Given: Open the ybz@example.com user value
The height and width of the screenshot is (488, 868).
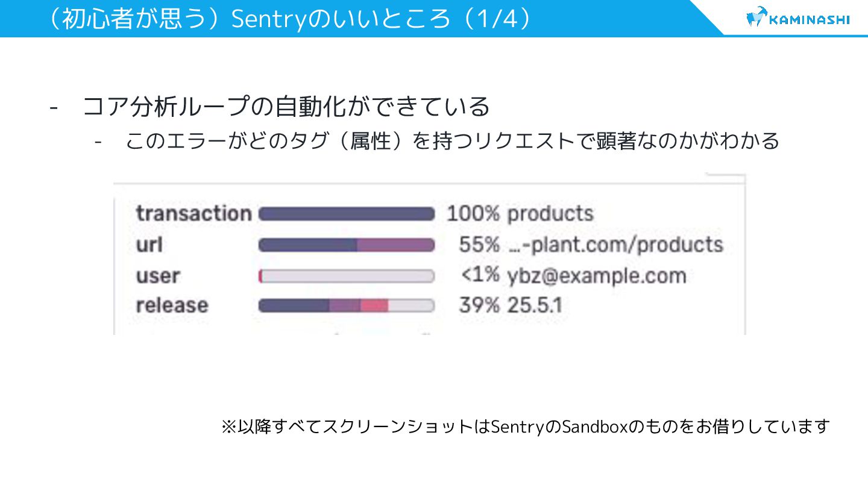Looking at the screenshot, I should tap(597, 275).
